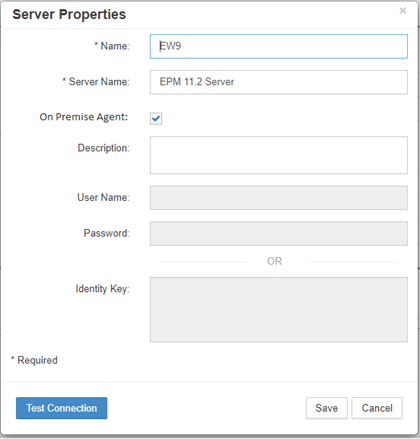Viewport: 420px width, 439px height.
Task: Click the "Identity Key:" label
Action: pyautogui.click(x=103, y=289)
